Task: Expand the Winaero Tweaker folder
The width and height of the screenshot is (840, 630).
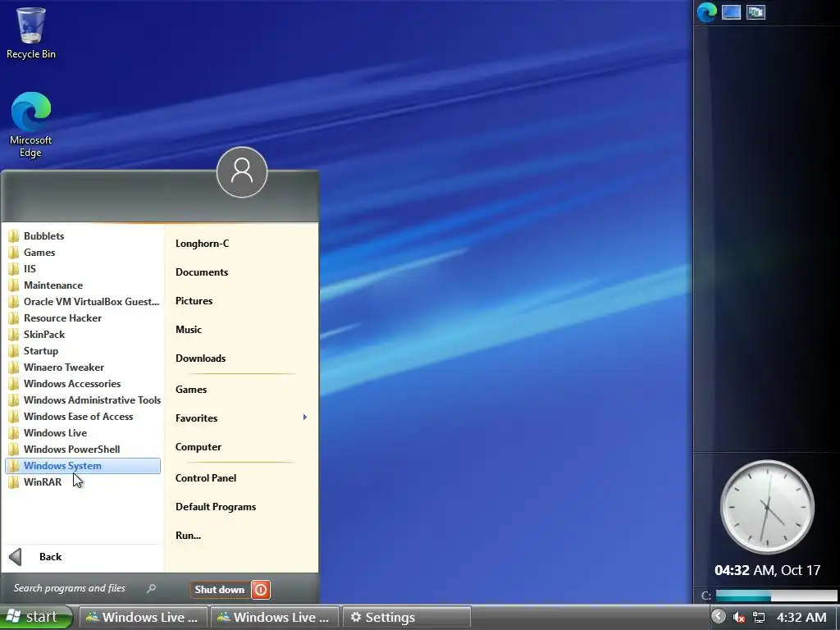Action: tap(83, 367)
